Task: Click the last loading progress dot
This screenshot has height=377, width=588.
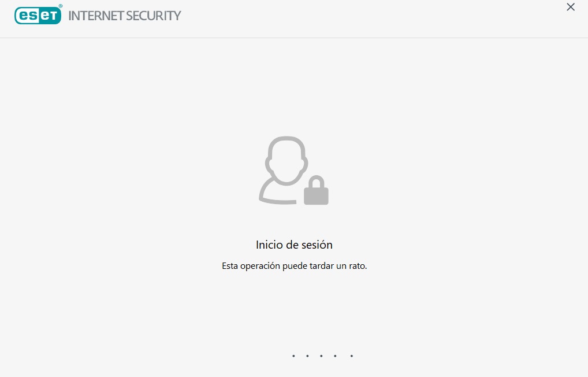Action: click(x=352, y=356)
